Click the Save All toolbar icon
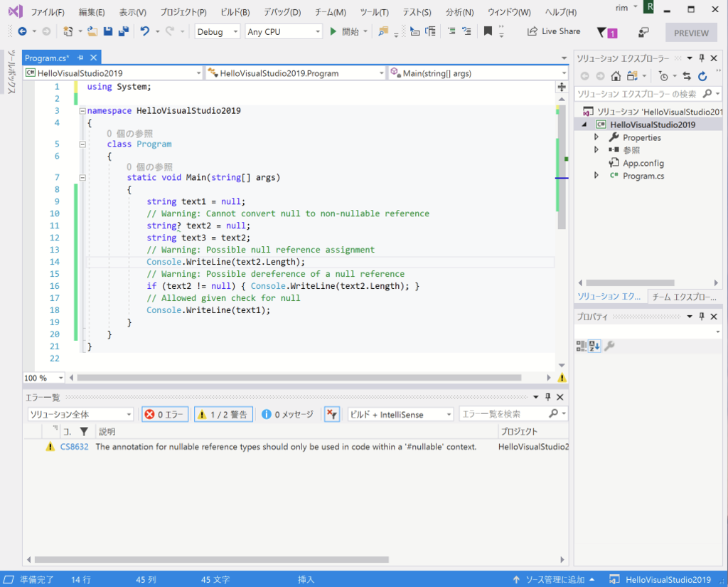 [123, 31]
